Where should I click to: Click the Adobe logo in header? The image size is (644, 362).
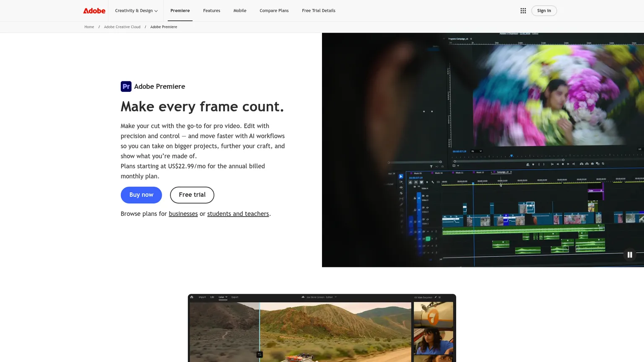point(94,11)
